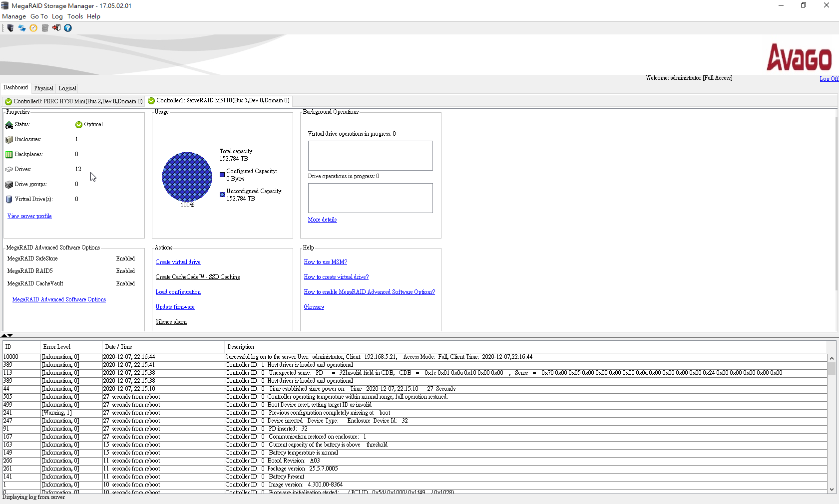
Task: Click the Virtual Drive(s) cylinder icon
Action: pyautogui.click(x=9, y=199)
